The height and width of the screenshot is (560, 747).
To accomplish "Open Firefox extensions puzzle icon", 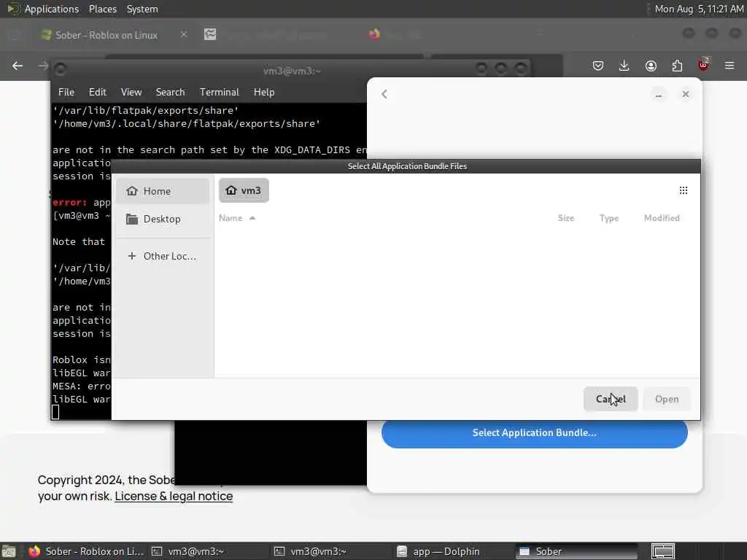I will tap(677, 66).
